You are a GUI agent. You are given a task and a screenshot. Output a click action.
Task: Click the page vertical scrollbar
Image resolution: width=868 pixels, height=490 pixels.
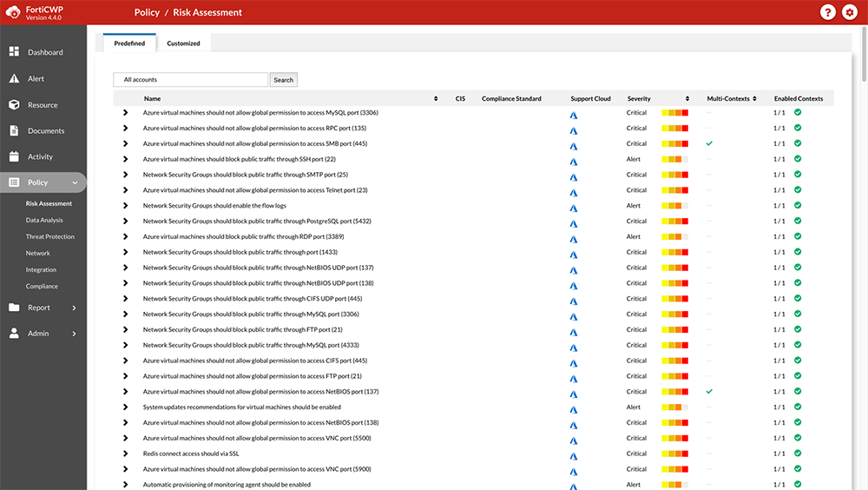pyautogui.click(x=865, y=55)
